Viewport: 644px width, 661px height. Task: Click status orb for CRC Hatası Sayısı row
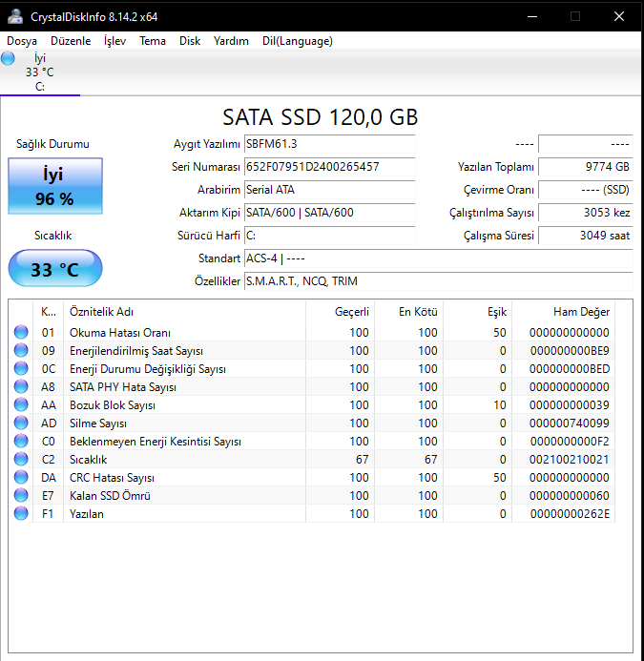pos(21,477)
